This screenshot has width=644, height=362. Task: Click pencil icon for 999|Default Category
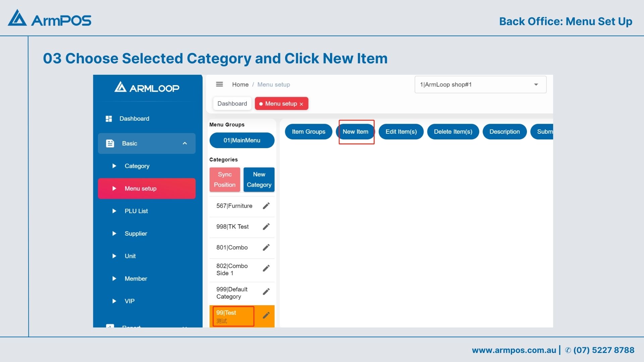pyautogui.click(x=266, y=292)
